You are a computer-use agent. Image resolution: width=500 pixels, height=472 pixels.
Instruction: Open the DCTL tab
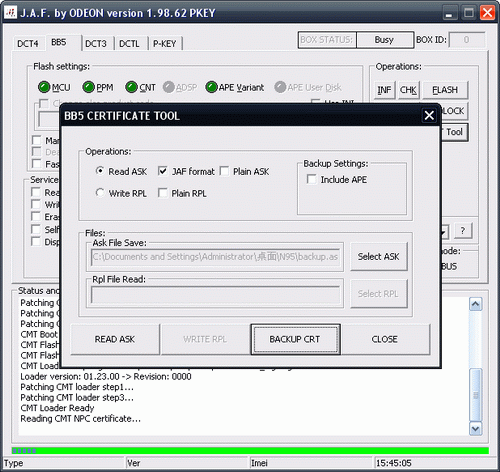pos(129,44)
